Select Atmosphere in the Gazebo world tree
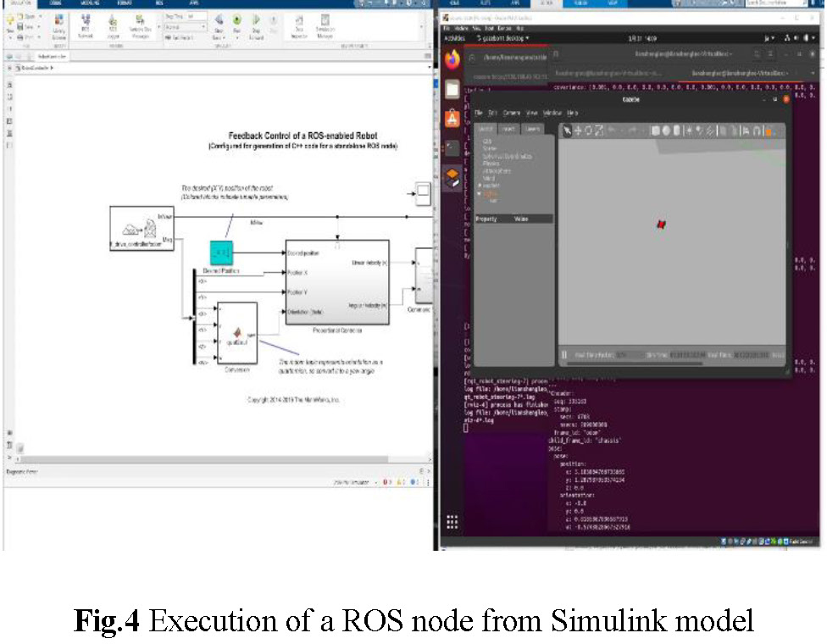827x644 pixels. (x=497, y=171)
